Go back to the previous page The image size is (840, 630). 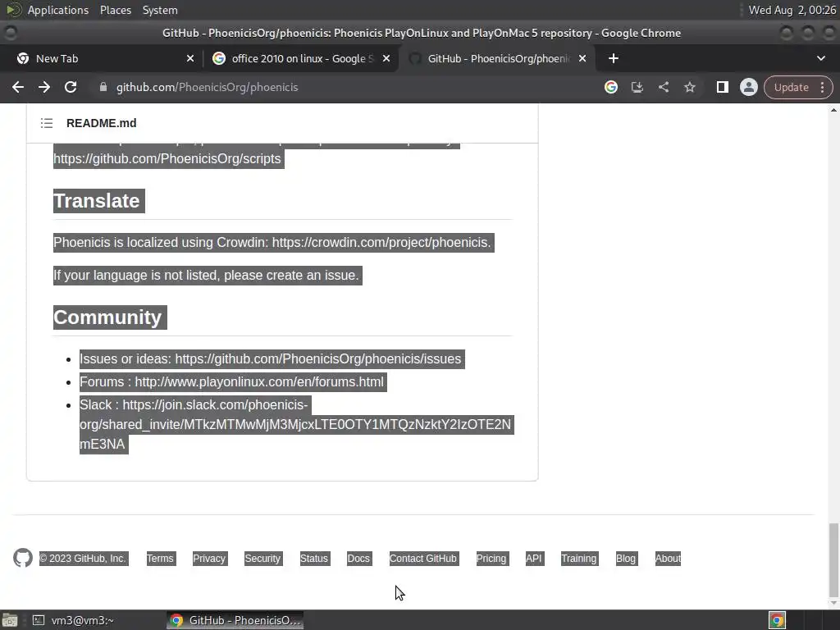[x=18, y=87]
